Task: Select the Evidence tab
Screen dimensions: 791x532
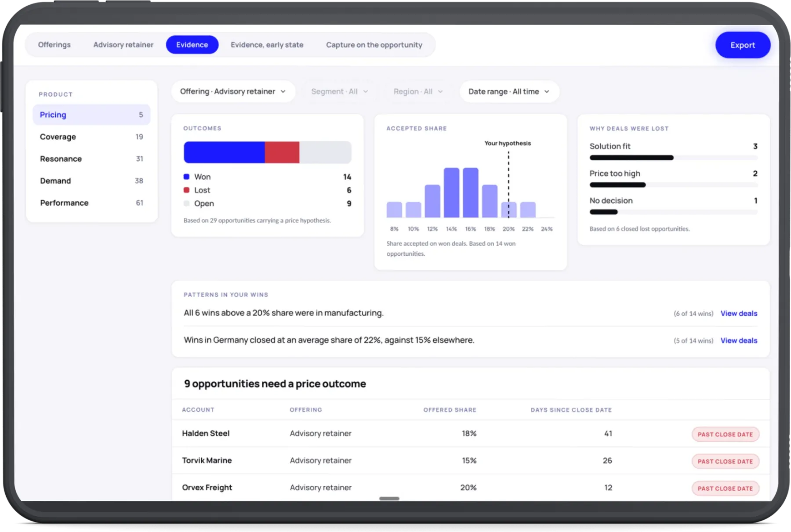Action: point(192,45)
